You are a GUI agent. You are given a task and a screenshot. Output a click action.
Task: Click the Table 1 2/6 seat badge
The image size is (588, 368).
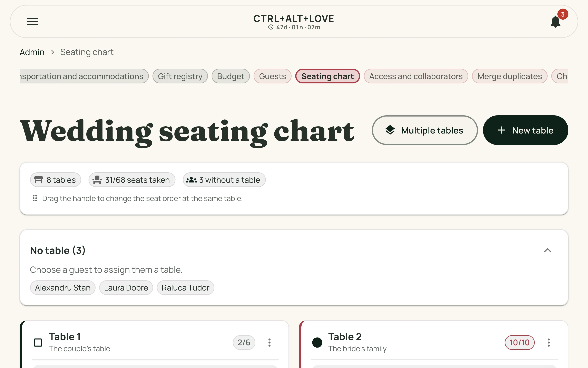pos(244,342)
